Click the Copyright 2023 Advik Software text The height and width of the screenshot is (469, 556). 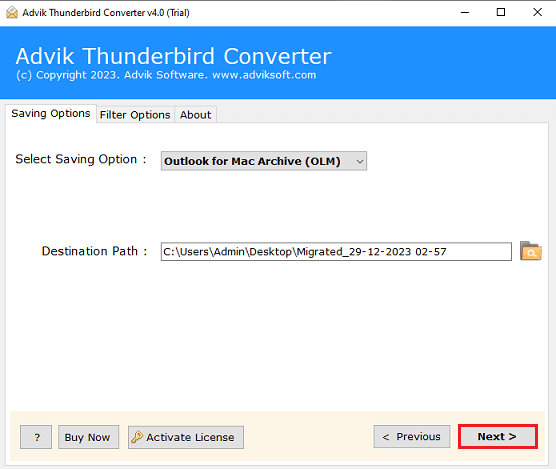click(x=166, y=75)
